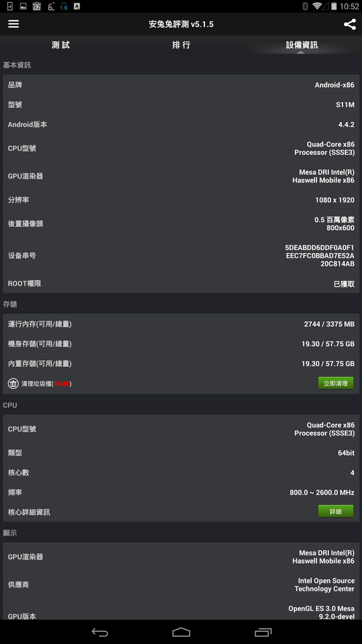
Task: Select the 設備資訊 tab
Action: [302, 45]
